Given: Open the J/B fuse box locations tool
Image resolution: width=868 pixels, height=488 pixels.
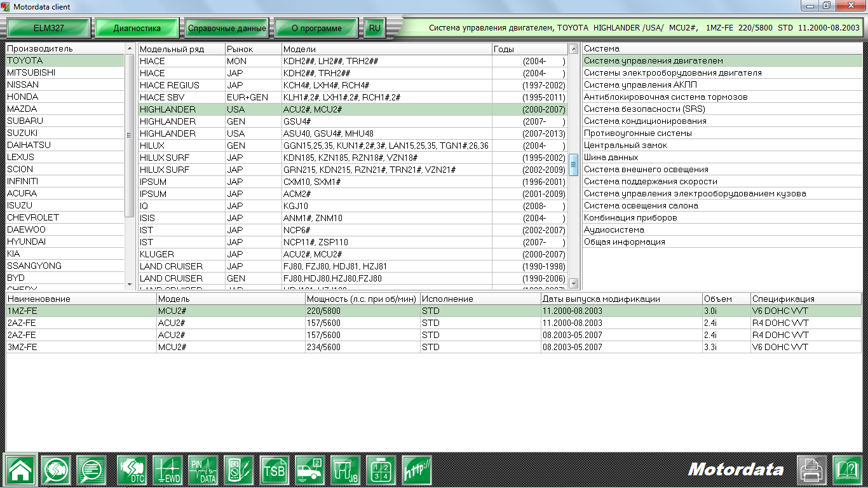Looking at the screenshot, I should [x=344, y=470].
